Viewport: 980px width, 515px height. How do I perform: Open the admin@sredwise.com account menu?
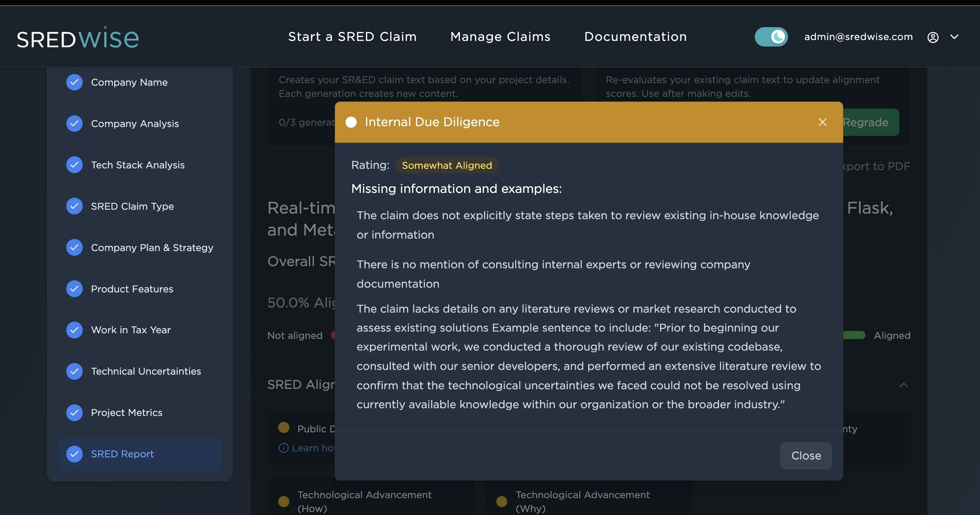coord(858,37)
